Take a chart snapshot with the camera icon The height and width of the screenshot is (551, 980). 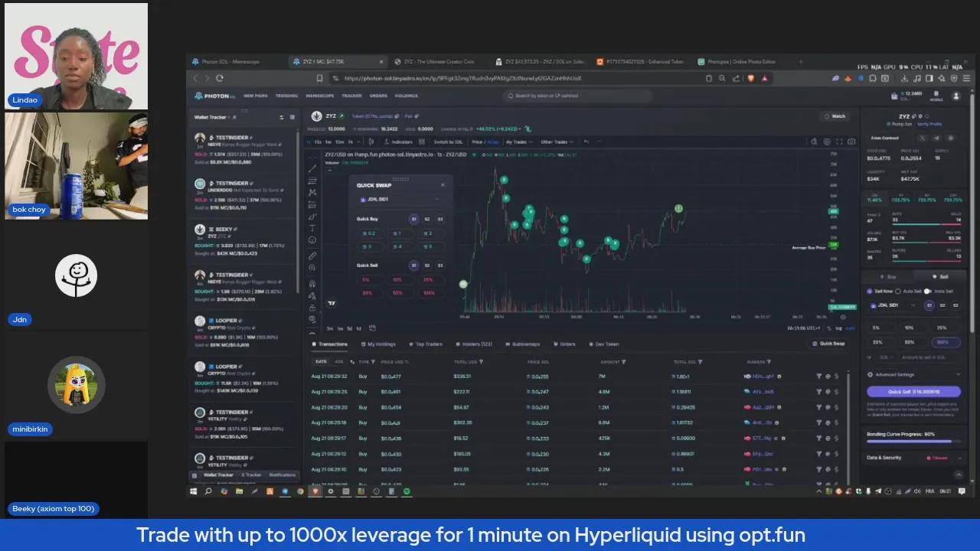[851, 142]
